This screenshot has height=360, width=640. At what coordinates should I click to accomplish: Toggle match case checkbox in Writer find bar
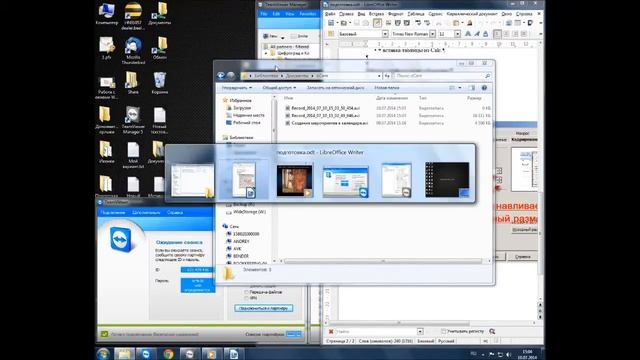(x=444, y=331)
